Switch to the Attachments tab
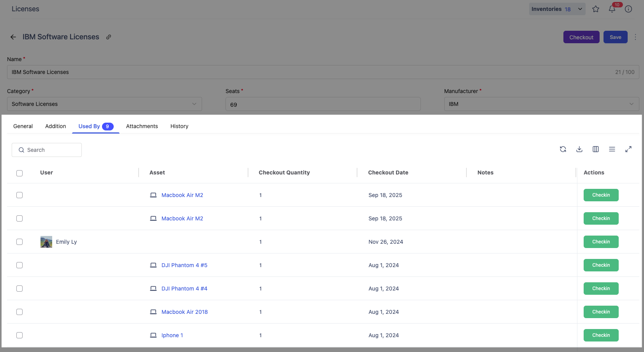The height and width of the screenshot is (352, 644). pyautogui.click(x=142, y=126)
